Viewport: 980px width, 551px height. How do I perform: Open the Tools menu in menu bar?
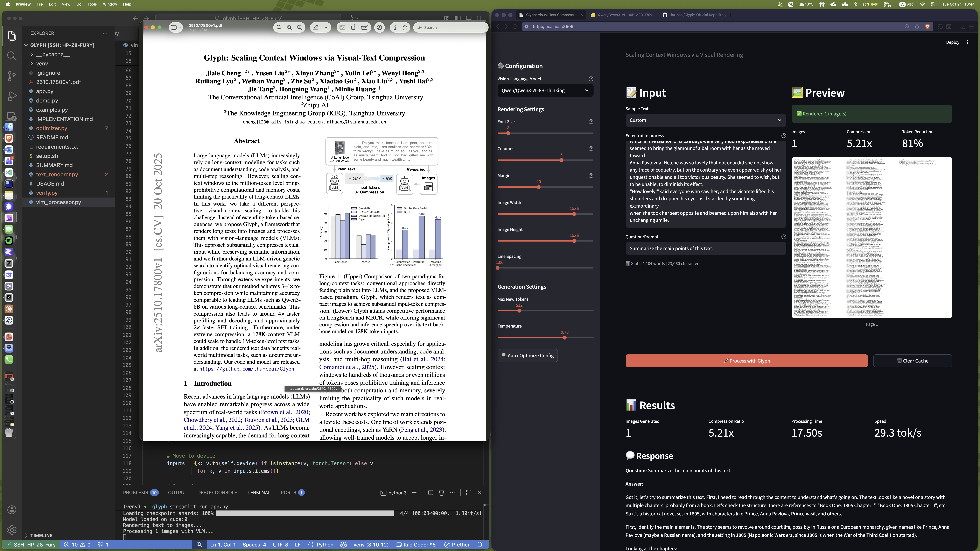pos(92,4)
